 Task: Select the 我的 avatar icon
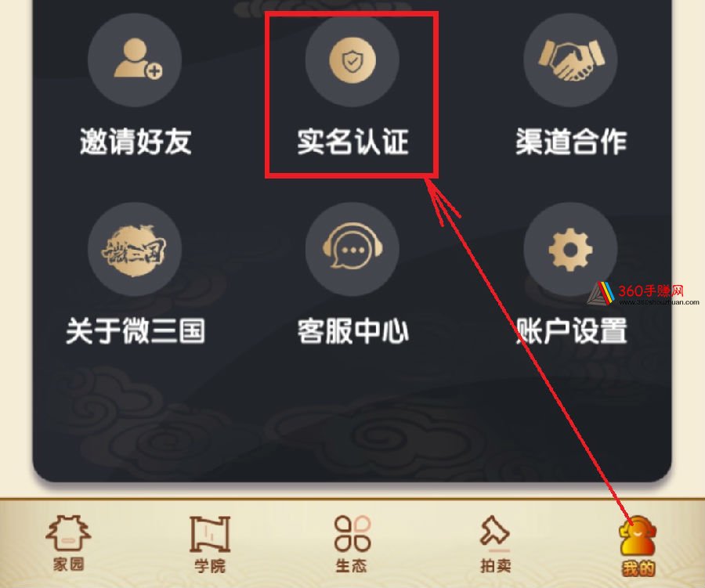tap(638, 536)
